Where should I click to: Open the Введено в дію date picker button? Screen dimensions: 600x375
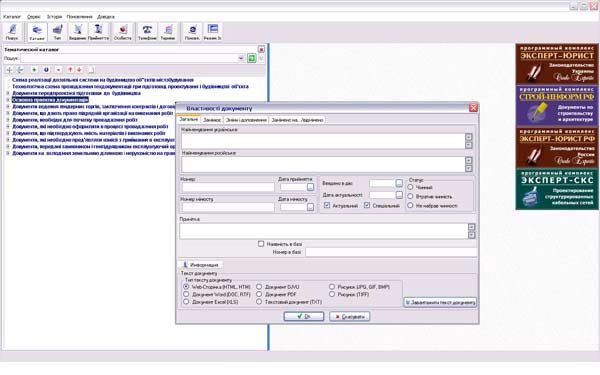tap(399, 183)
